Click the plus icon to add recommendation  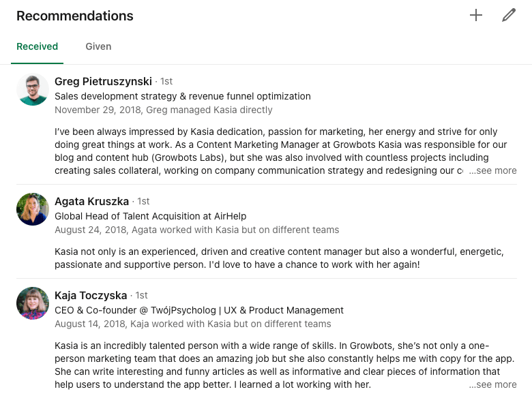click(476, 15)
